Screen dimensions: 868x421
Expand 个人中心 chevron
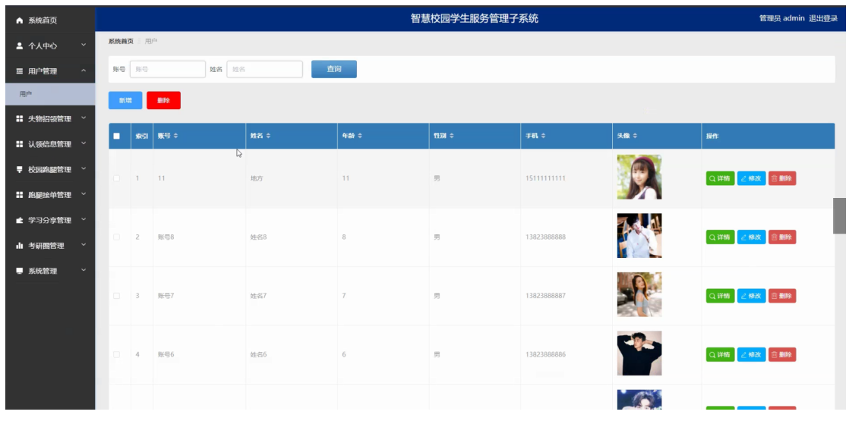(84, 45)
